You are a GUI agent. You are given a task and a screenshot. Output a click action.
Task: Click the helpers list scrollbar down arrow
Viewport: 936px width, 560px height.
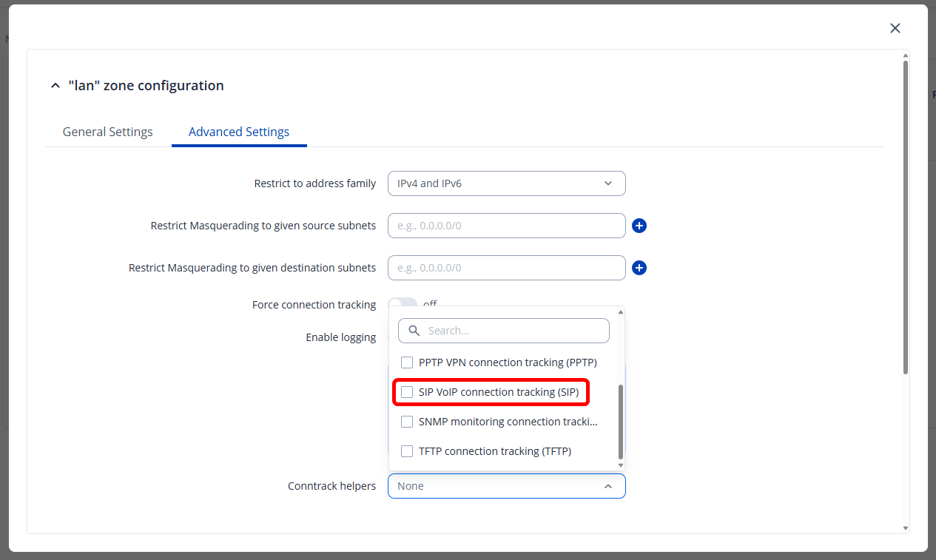621,465
